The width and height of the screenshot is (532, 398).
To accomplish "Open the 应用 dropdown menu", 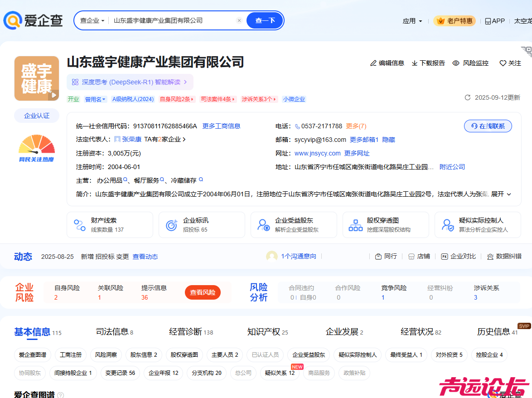I will click(x=412, y=21).
